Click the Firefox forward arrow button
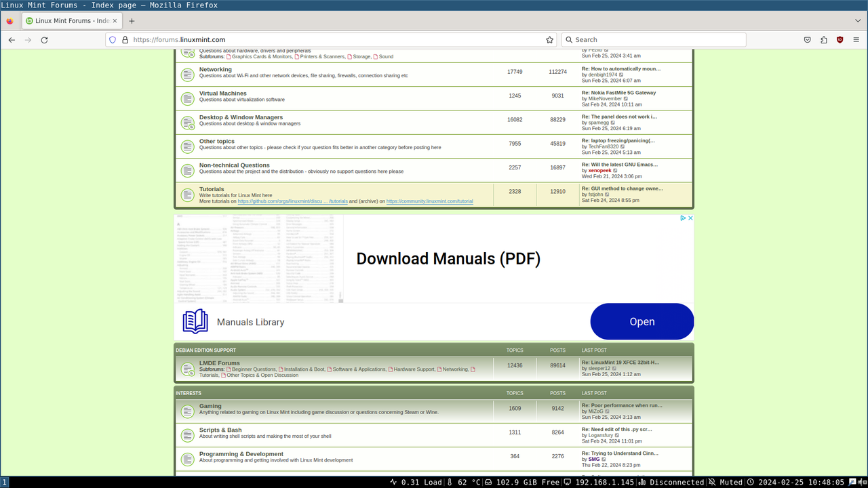The height and width of the screenshot is (488, 868). coord(28,40)
